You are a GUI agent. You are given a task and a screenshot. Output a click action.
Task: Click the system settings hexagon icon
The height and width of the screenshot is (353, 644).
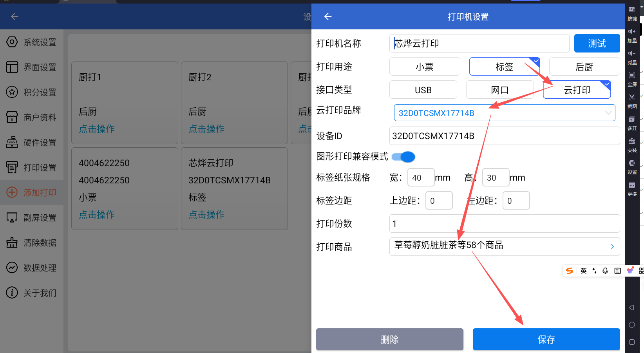(12, 42)
